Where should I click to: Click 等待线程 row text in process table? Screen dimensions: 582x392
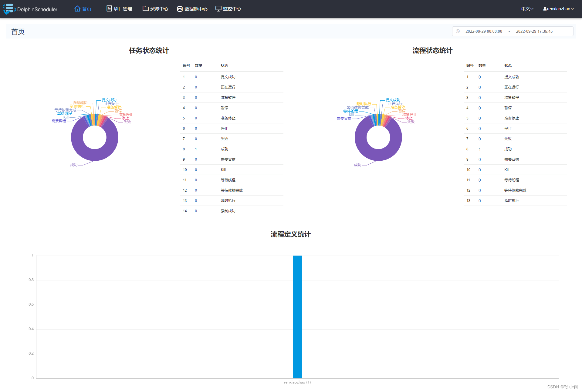(x=512, y=180)
